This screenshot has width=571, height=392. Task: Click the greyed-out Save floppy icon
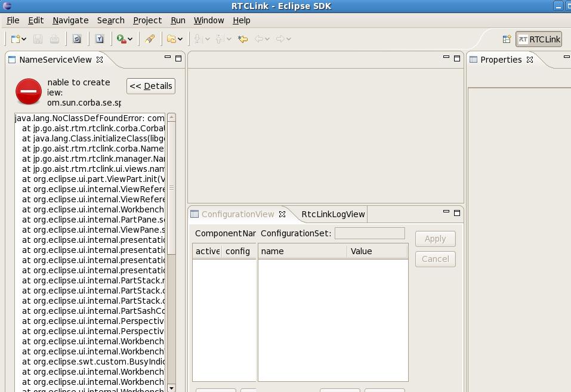coord(38,39)
